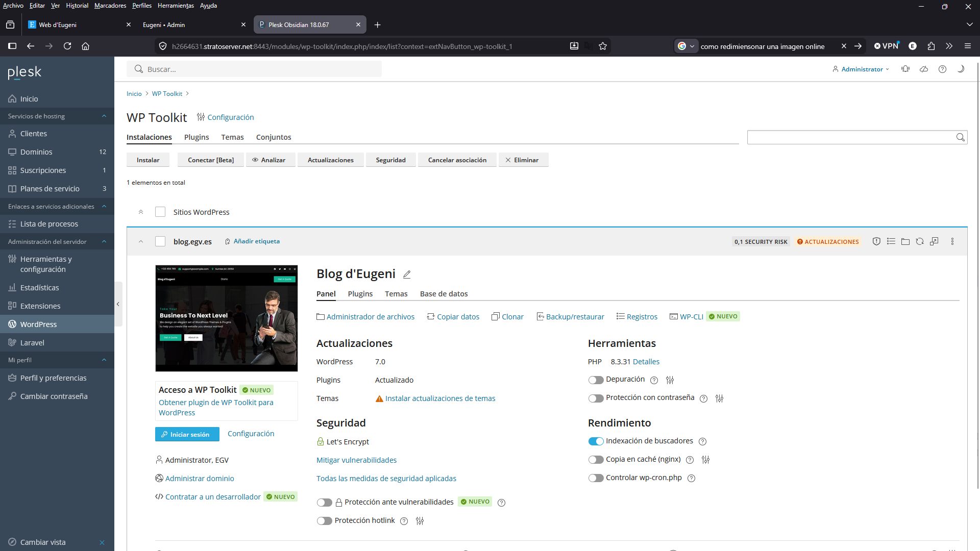The image size is (980, 551).
Task: Open the Depuración settings sliders icon
Action: [670, 380]
